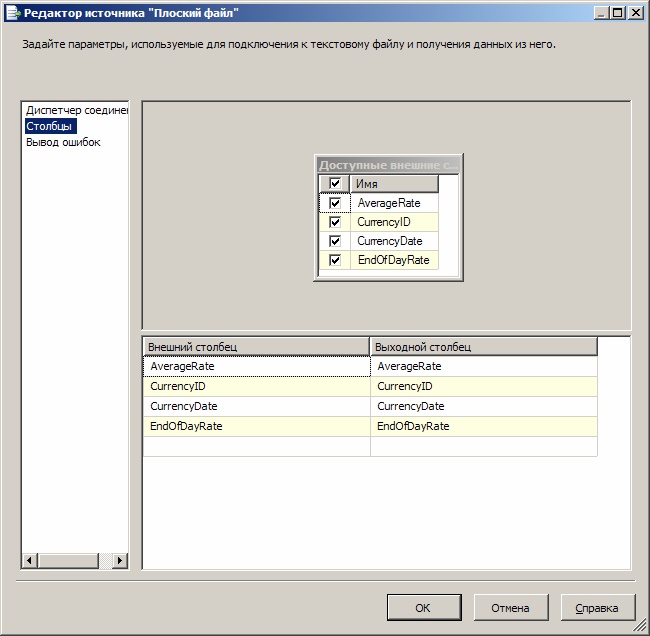Select the CurrencyID external column cell
Viewport: 650px width, 636px height.
pyautogui.click(x=256, y=386)
